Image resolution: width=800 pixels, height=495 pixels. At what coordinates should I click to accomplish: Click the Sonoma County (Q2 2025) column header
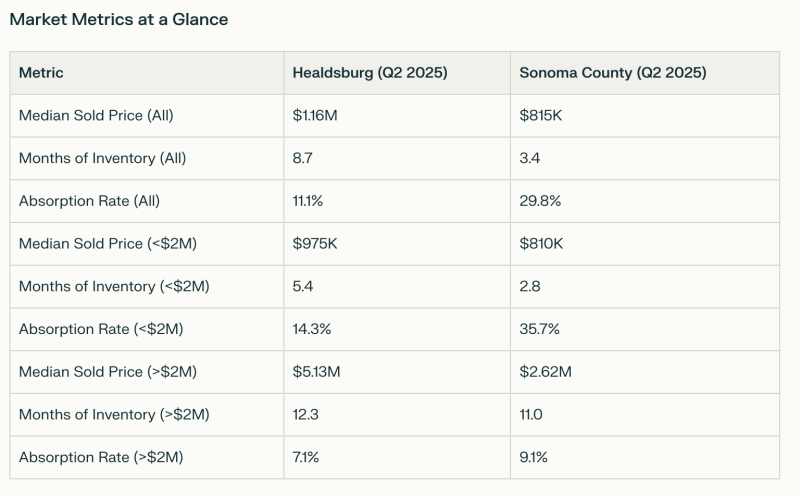click(613, 73)
